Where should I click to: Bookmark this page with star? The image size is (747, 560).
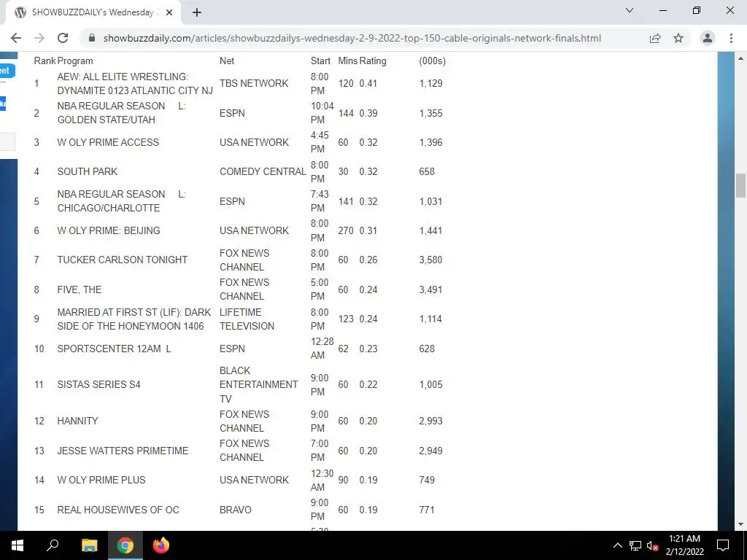[678, 38]
